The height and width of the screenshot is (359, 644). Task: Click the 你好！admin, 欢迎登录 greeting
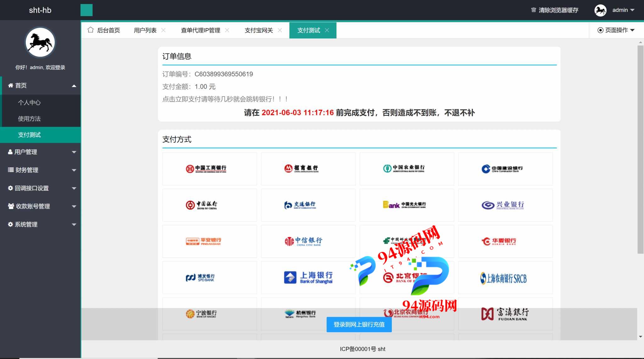pos(40,67)
